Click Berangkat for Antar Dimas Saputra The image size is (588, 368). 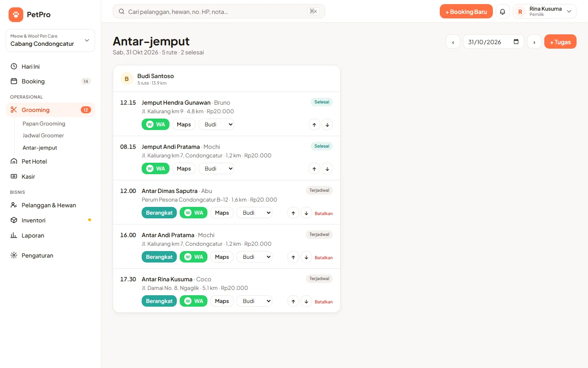[x=159, y=213]
